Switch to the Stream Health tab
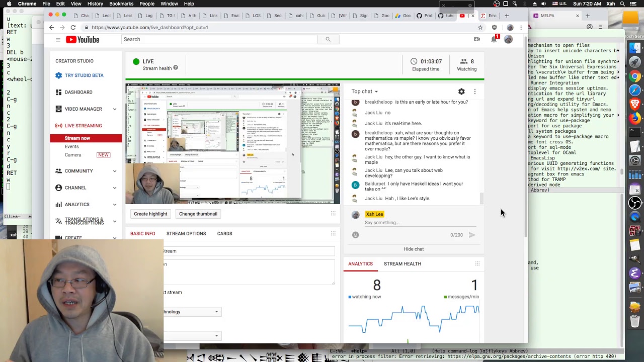Image resolution: width=644 pixels, height=362 pixels. (403, 264)
